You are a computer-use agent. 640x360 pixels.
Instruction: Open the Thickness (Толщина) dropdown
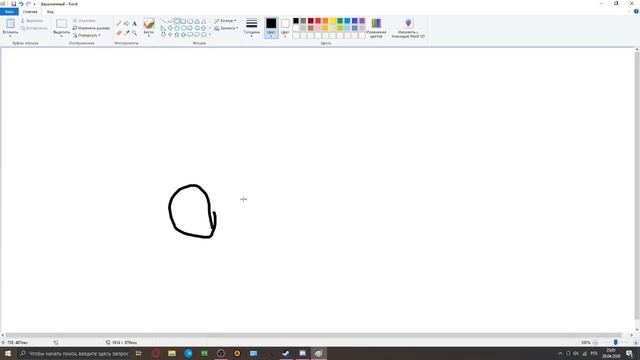point(251,28)
